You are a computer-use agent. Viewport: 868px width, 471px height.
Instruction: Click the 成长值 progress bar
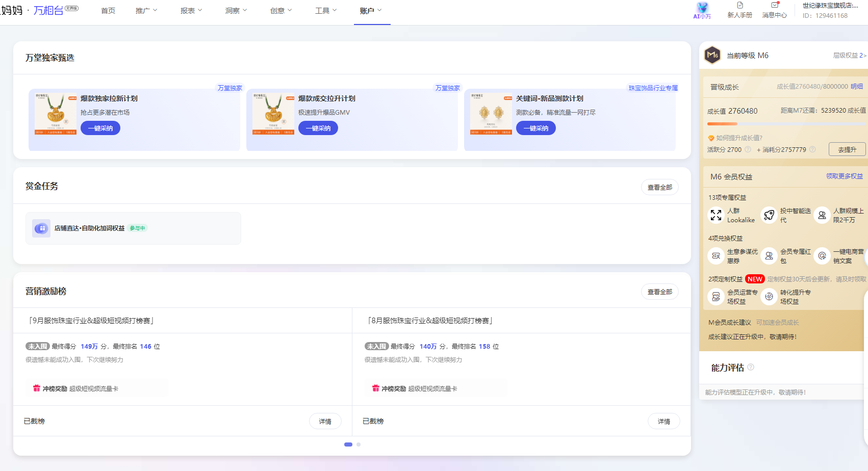click(x=785, y=124)
